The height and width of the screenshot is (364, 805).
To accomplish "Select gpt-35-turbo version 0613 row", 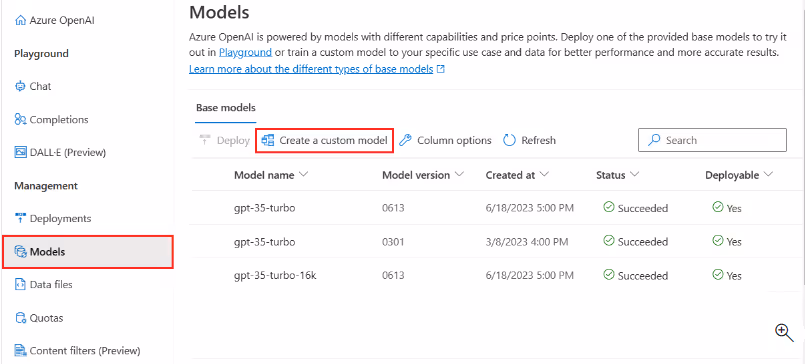I will pos(496,208).
